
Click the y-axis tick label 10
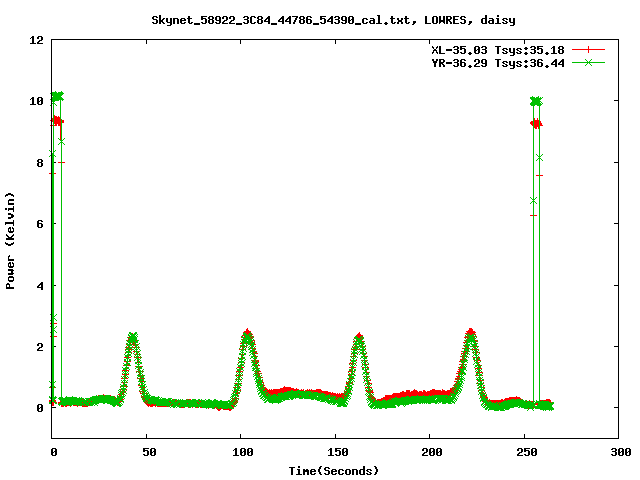coord(36,101)
